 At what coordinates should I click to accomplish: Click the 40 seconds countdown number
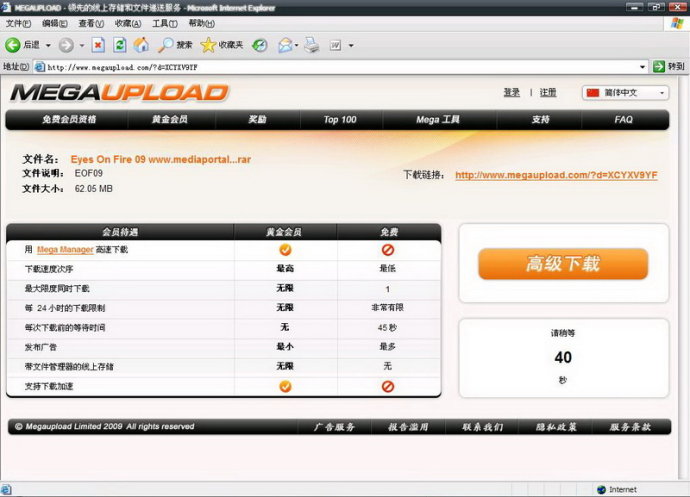(x=563, y=357)
